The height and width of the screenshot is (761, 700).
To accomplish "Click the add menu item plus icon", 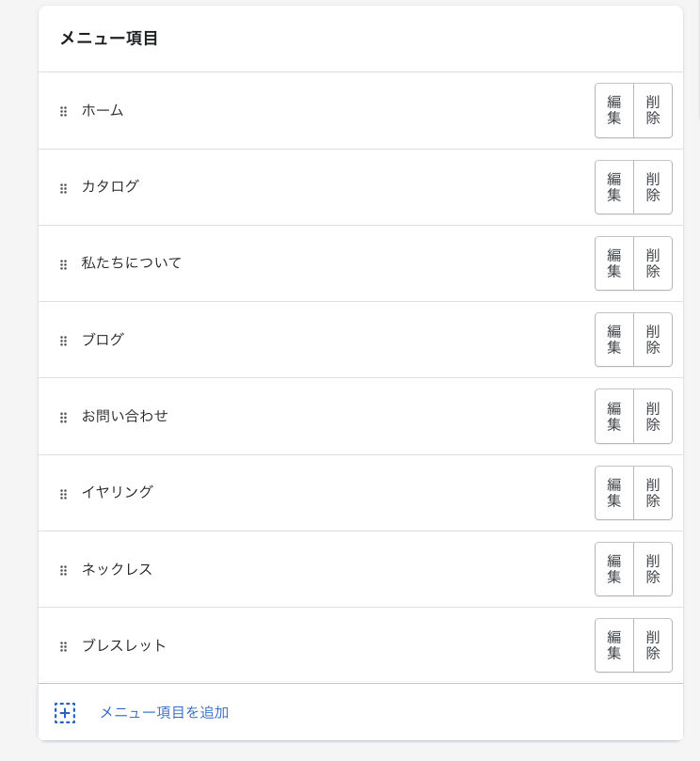I will pyautogui.click(x=65, y=713).
